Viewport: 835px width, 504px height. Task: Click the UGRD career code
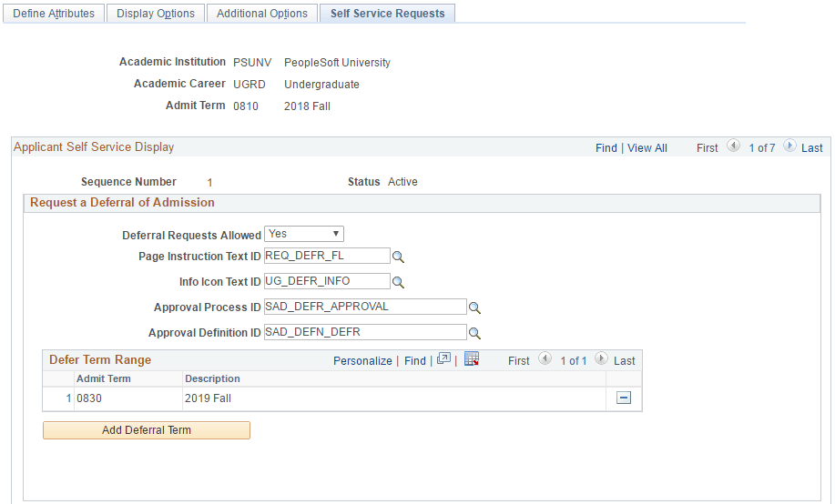coord(249,84)
